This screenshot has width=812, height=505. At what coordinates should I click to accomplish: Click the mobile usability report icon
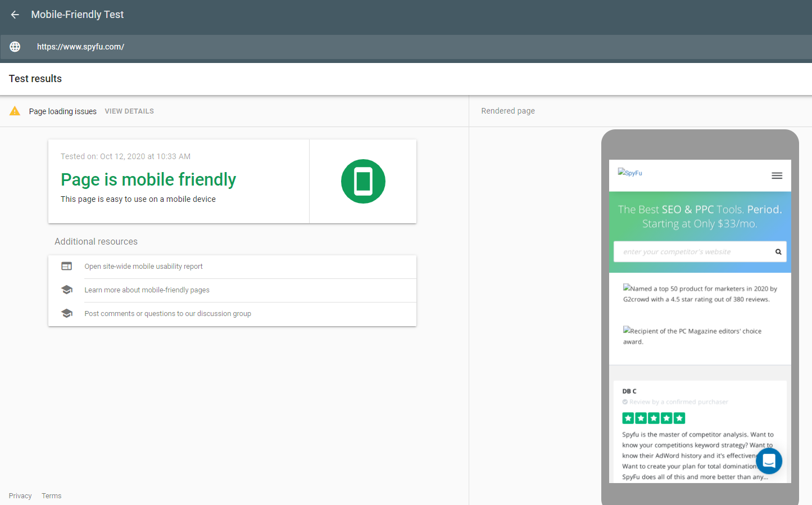coord(67,266)
